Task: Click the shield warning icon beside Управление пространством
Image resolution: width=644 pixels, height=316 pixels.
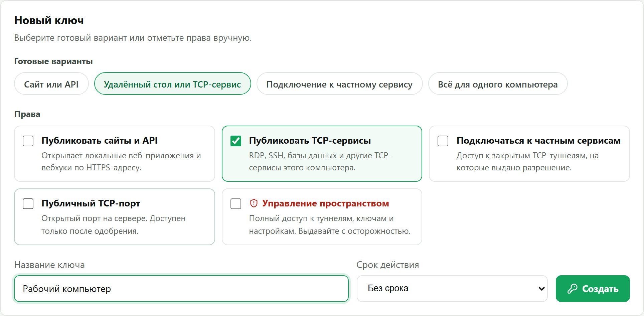Action: pyautogui.click(x=254, y=203)
